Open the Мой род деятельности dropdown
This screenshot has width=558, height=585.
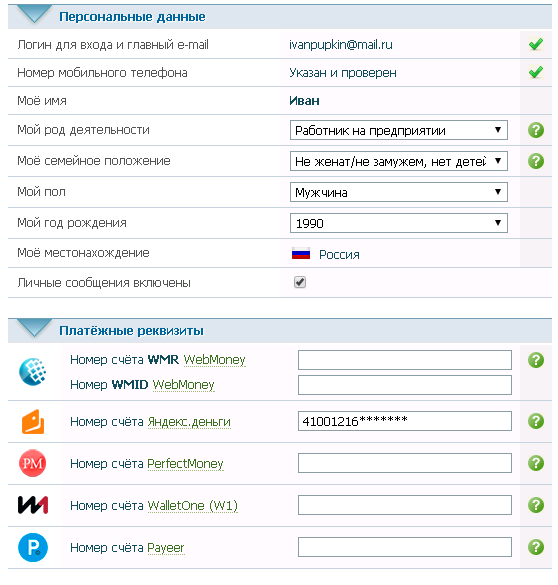click(x=399, y=130)
